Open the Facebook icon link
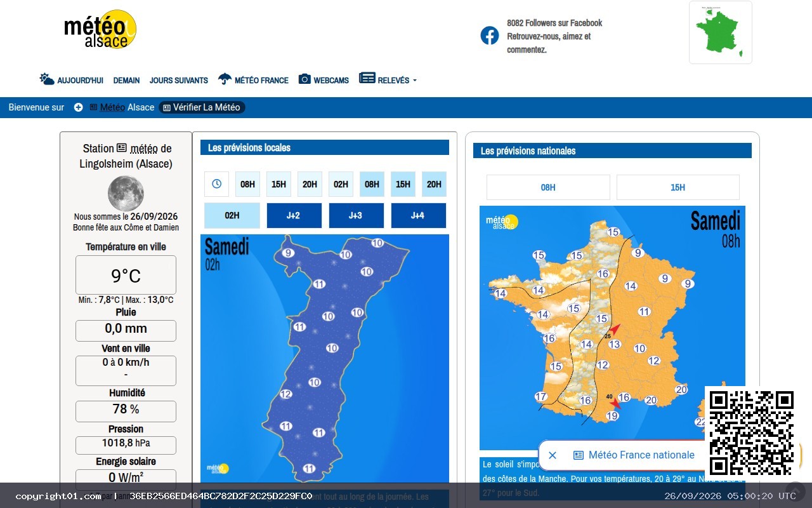The width and height of the screenshot is (812, 508). (490, 36)
